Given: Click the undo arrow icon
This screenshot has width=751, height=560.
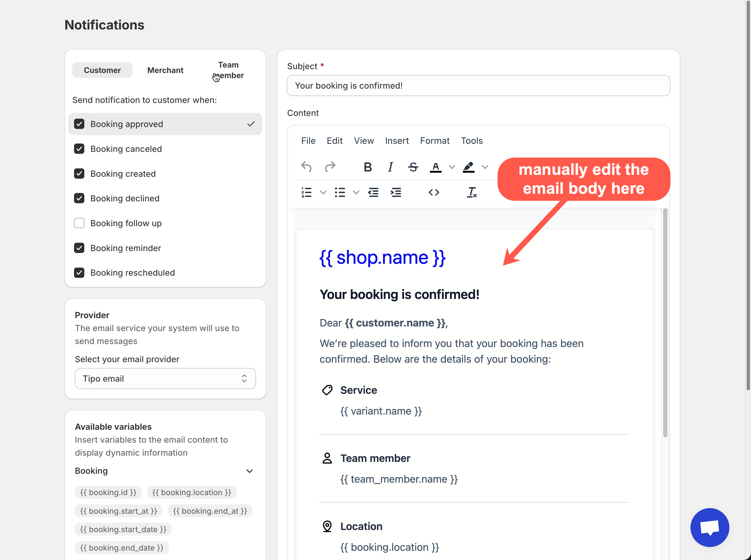Looking at the screenshot, I should pos(306,167).
